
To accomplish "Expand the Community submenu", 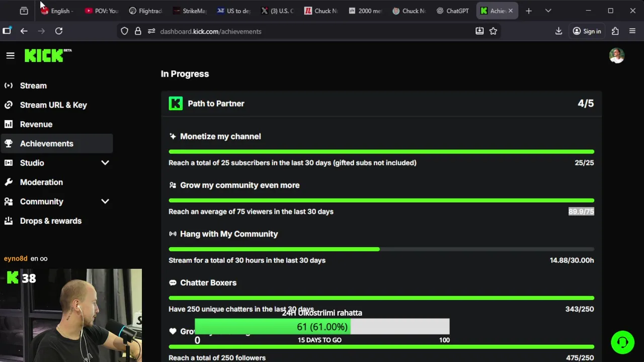I will [105, 202].
